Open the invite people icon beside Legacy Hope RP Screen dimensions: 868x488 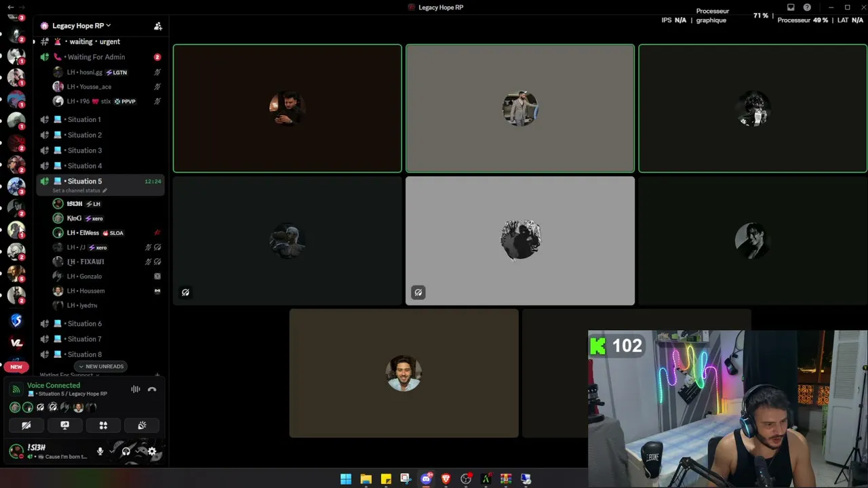[x=158, y=26]
